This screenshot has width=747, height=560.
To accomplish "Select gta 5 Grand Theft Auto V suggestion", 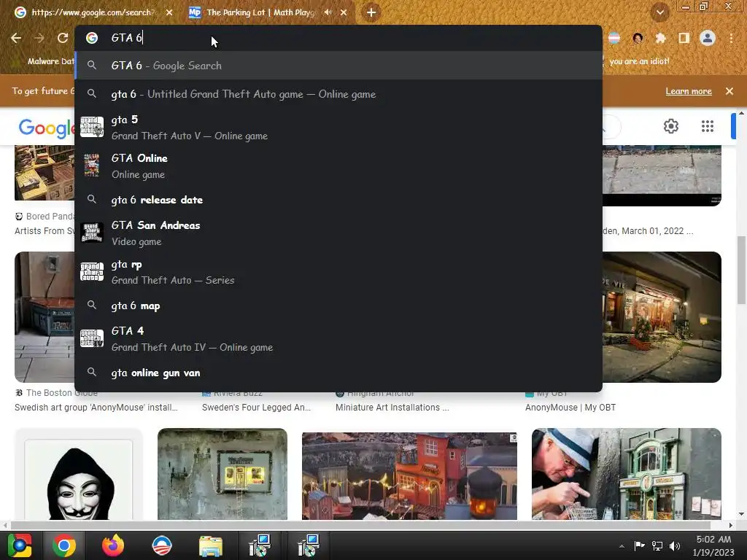I will (x=338, y=128).
